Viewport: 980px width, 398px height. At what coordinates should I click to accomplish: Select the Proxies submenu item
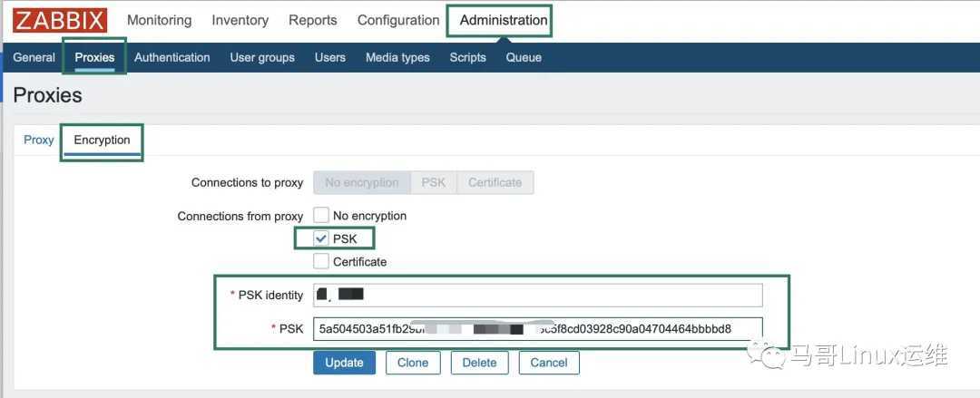(x=95, y=57)
